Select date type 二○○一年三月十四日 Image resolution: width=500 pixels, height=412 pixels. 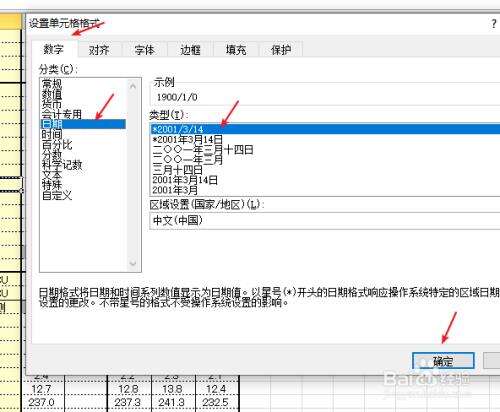[203, 149]
